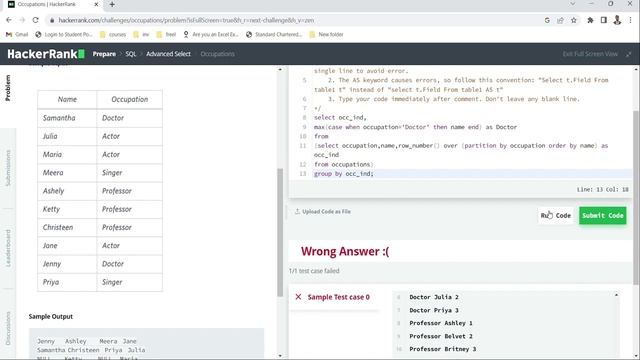Click code line 13 group by occ_ind
The height and width of the screenshot is (360, 640).
(343, 173)
